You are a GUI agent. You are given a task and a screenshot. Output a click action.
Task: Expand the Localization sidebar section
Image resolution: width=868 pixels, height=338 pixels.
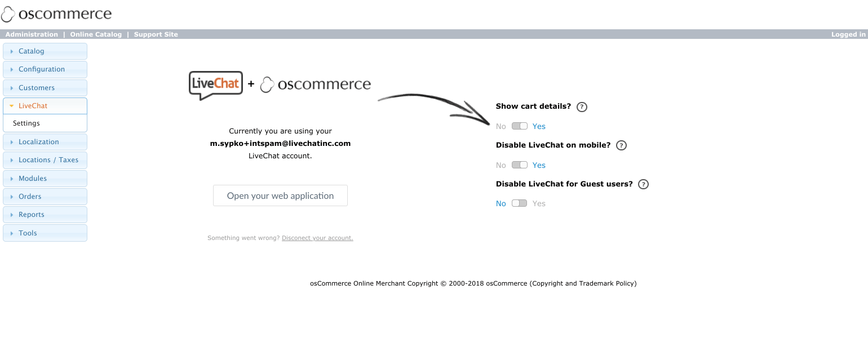45,142
